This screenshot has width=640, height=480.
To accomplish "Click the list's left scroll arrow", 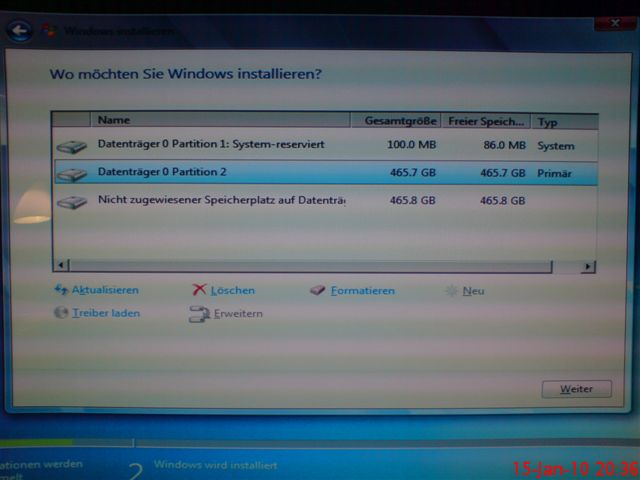I will pos(61,265).
